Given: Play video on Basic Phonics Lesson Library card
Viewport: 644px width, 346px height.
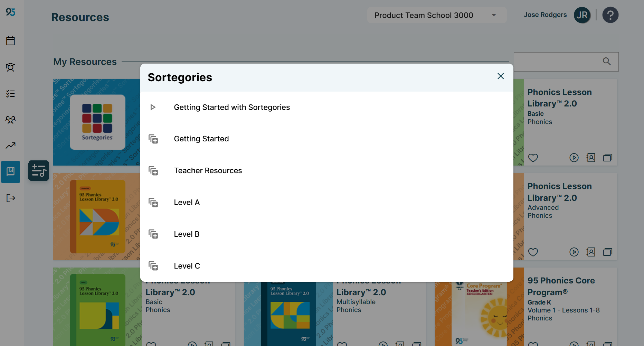Looking at the screenshot, I should click(x=574, y=158).
